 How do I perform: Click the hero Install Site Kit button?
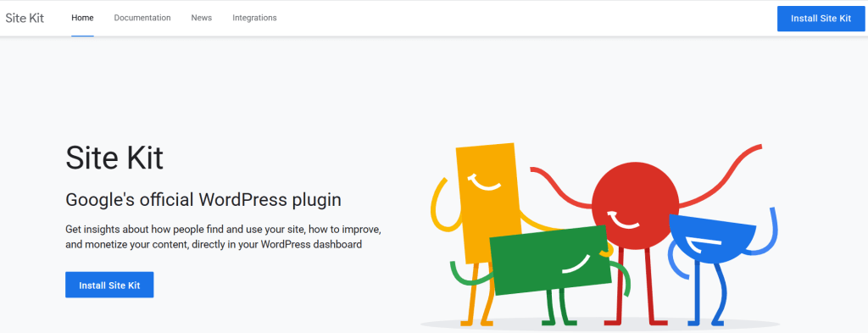coord(109,285)
